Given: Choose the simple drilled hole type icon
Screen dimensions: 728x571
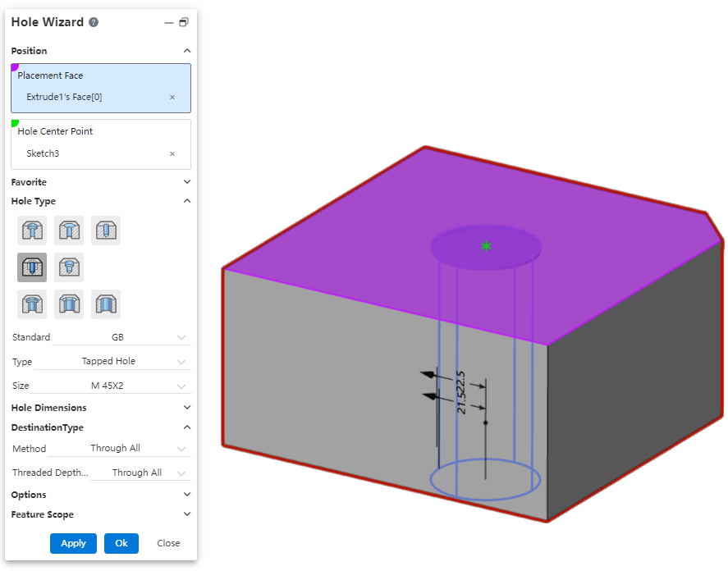Looking at the screenshot, I should 106,231.
